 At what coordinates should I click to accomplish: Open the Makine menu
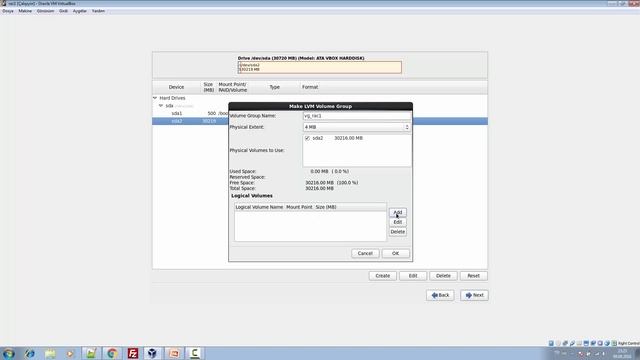[25, 11]
